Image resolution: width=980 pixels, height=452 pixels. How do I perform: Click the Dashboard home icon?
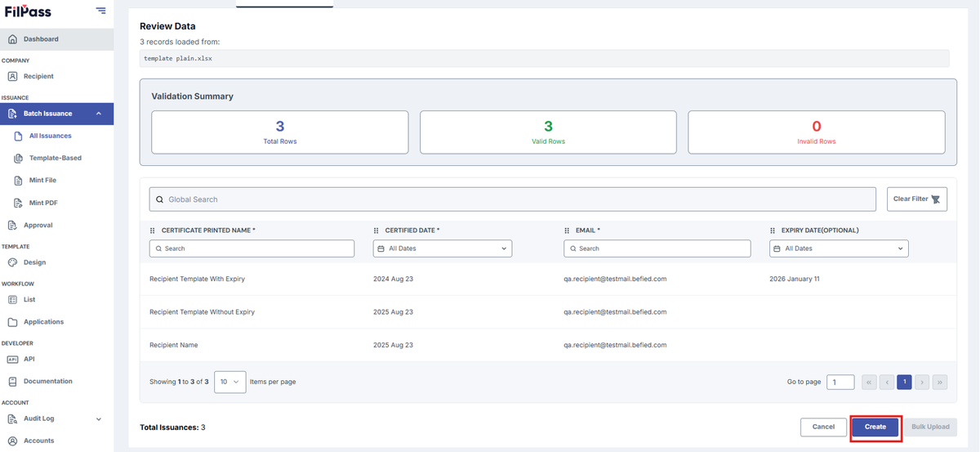point(12,39)
